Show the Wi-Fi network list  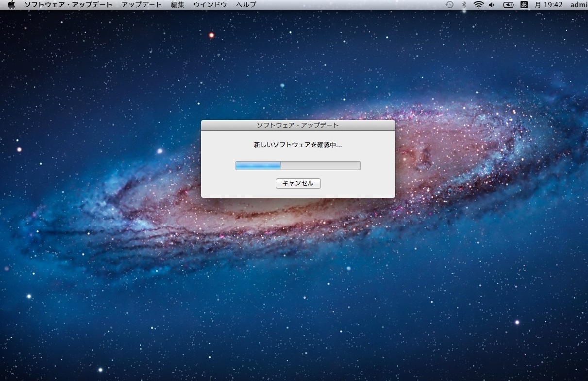pos(478,5)
